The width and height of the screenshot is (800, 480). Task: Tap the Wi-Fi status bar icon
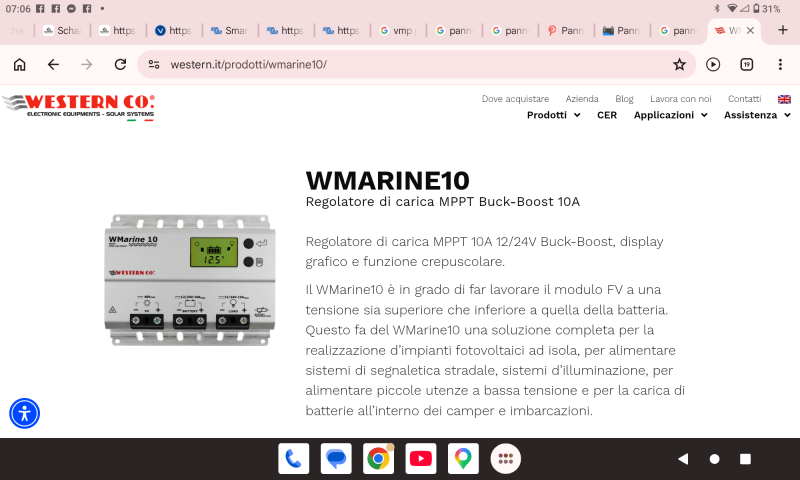732,9
